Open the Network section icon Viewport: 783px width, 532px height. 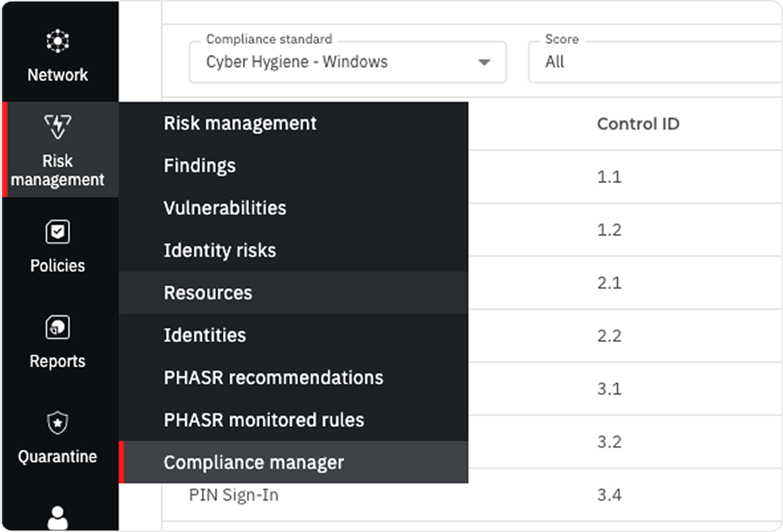(58, 41)
